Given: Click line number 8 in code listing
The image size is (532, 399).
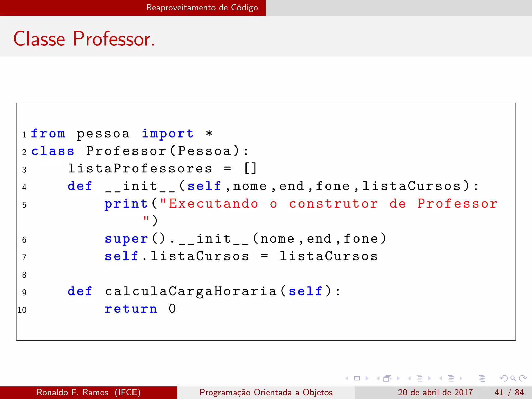Looking at the screenshot, I should [24, 275].
